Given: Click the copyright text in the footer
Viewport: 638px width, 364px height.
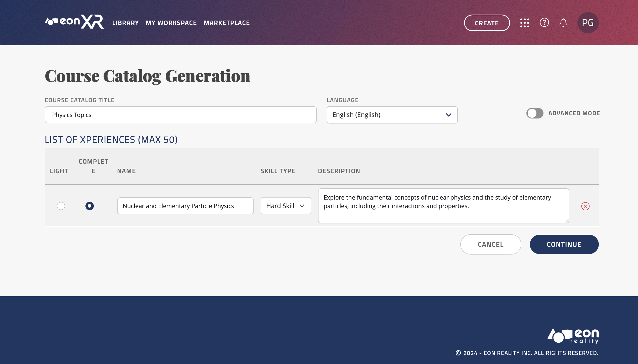Looking at the screenshot, I should coord(527,353).
